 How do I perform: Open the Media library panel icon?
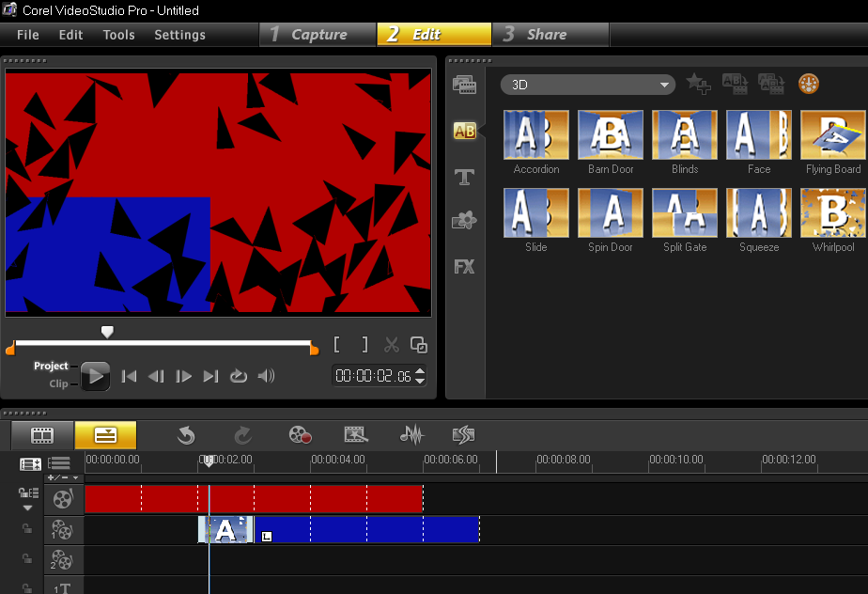click(464, 86)
